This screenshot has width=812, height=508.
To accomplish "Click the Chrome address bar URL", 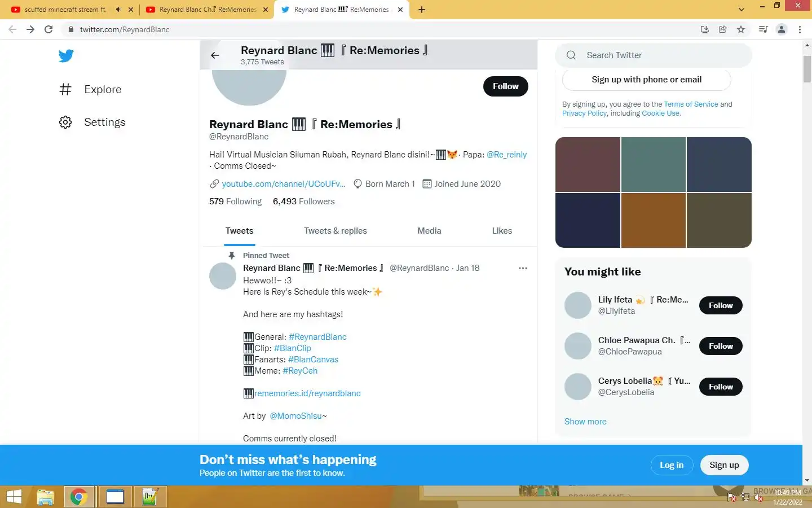I will point(125,29).
